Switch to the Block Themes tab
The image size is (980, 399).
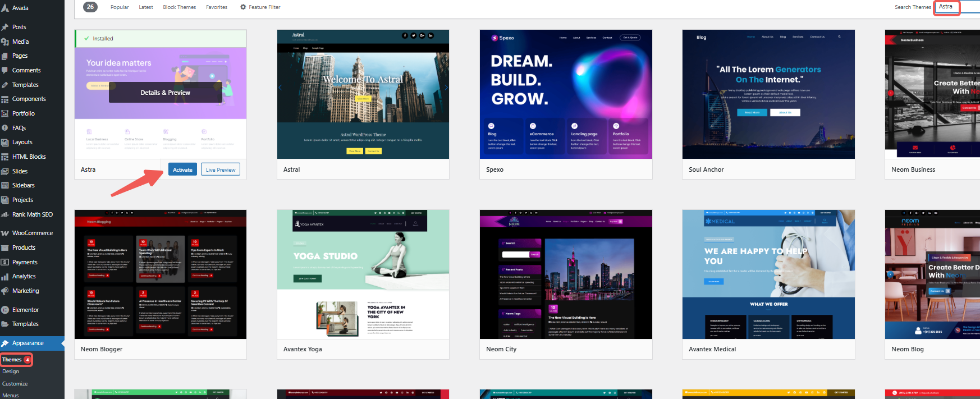pos(180,7)
